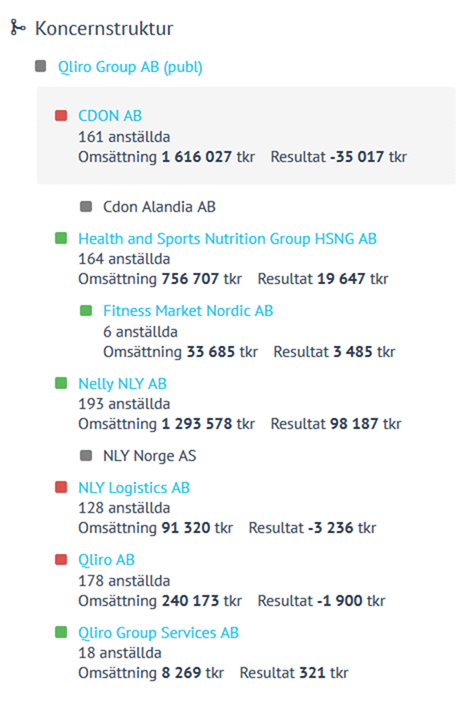Viewport: 456px width, 707px height.
Task: Click the gray square beside Qliro Group AB (publ)
Action: point(41,66)
